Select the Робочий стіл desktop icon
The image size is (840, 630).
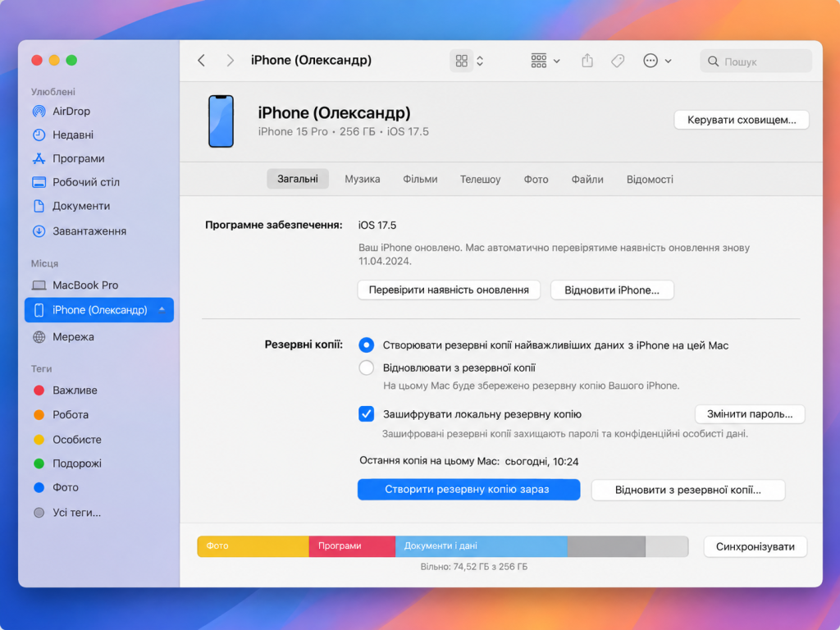pyautogui.click(x=39, y=182)
